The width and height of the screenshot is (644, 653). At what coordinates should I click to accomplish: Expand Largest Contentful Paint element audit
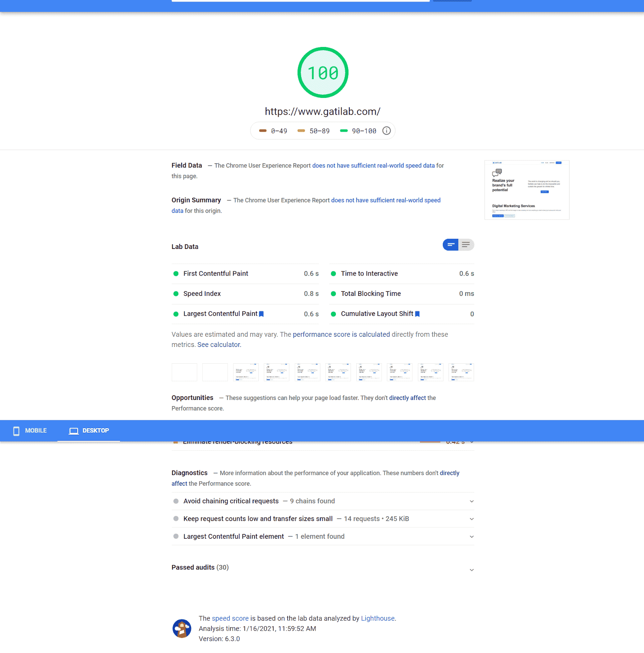[x=323, y=536]
